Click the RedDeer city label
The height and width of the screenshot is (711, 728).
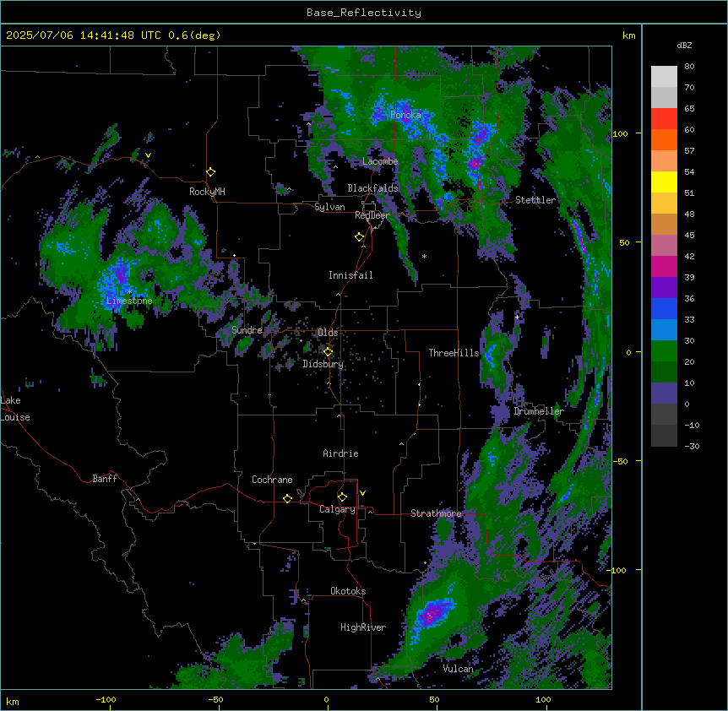(x=372, y=215)
